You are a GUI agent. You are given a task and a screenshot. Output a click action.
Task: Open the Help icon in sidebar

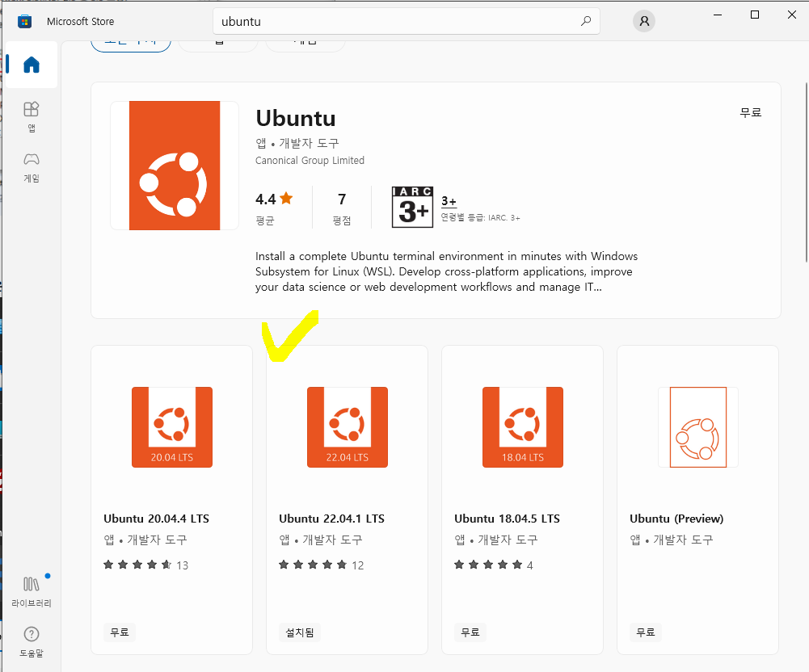(x=32, y=641)
